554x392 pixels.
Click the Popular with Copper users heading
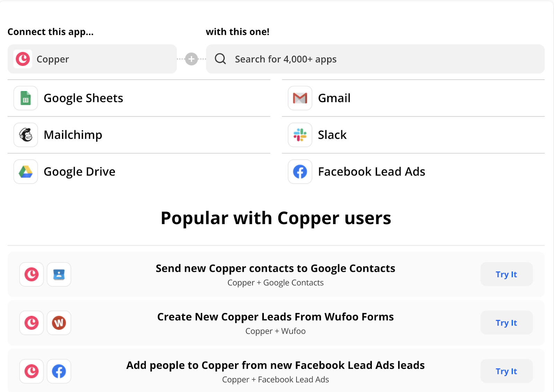coord(276,218)
